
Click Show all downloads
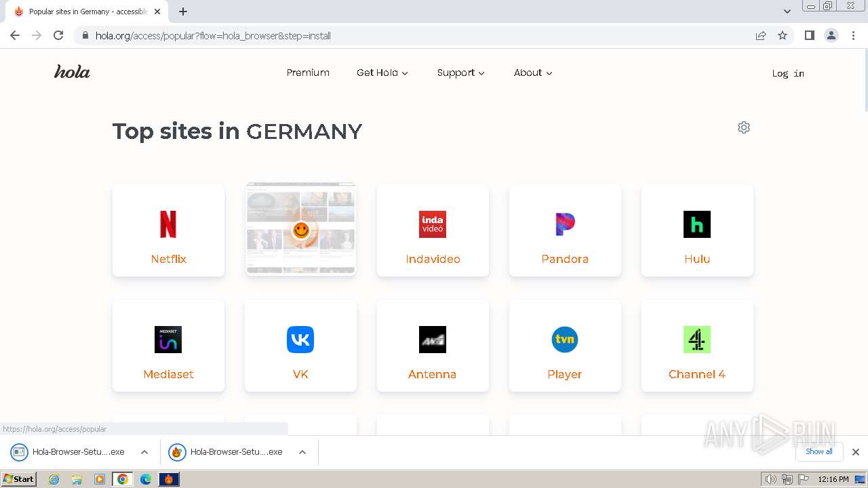pos(819,451)
